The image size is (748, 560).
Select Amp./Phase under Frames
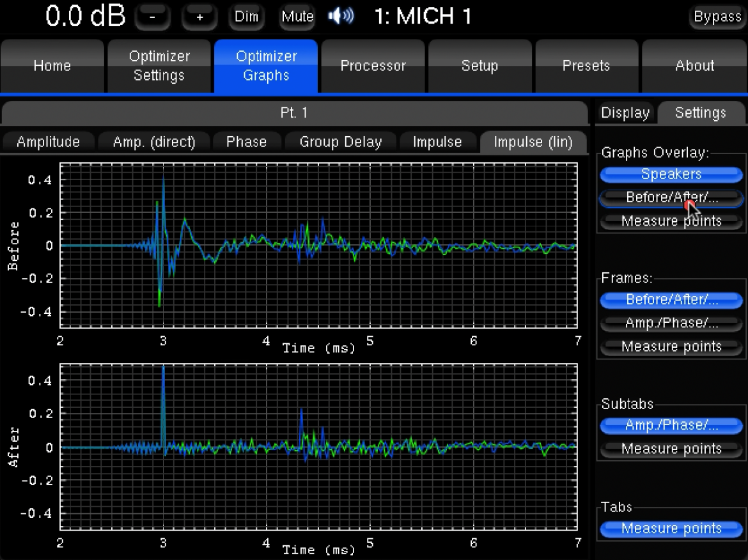671,323
